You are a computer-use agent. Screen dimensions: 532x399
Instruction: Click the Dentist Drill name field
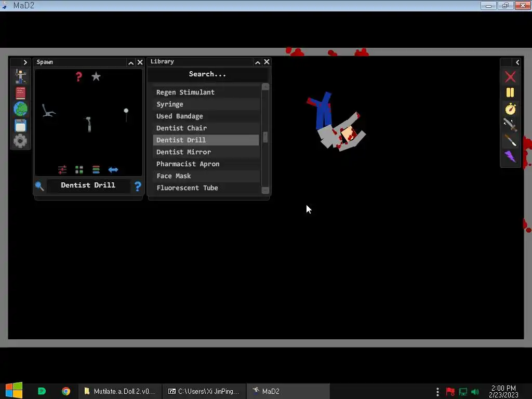coord(88,185)
